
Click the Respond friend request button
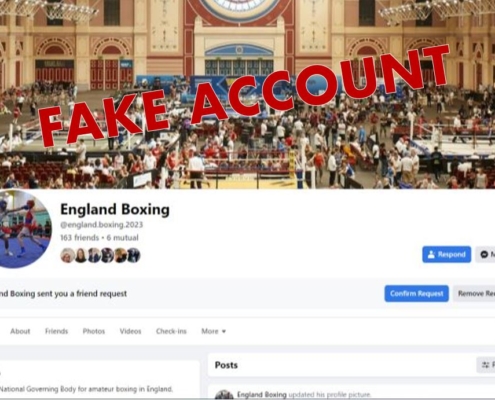pos(446,254)
